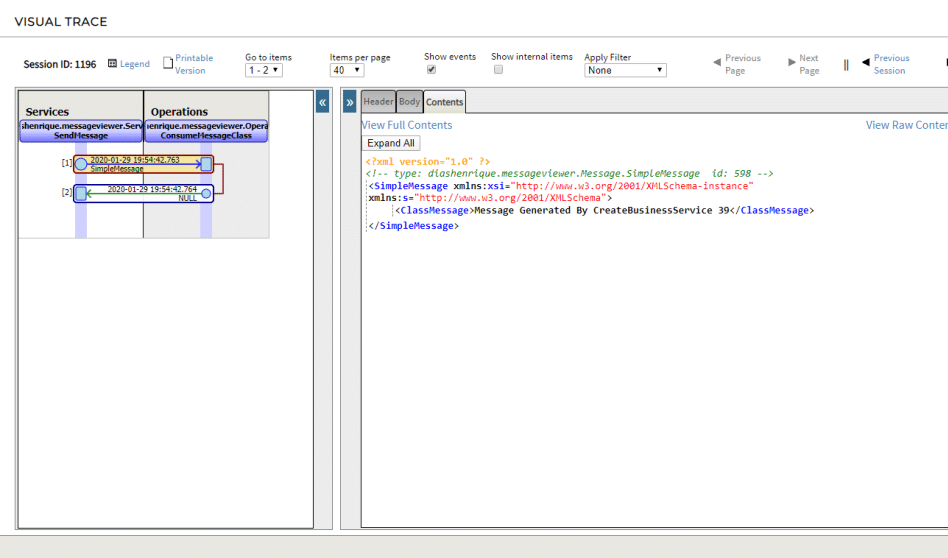948x558 pixels.
Task: Click target square of message 2
Action: [x=81, y=193]
